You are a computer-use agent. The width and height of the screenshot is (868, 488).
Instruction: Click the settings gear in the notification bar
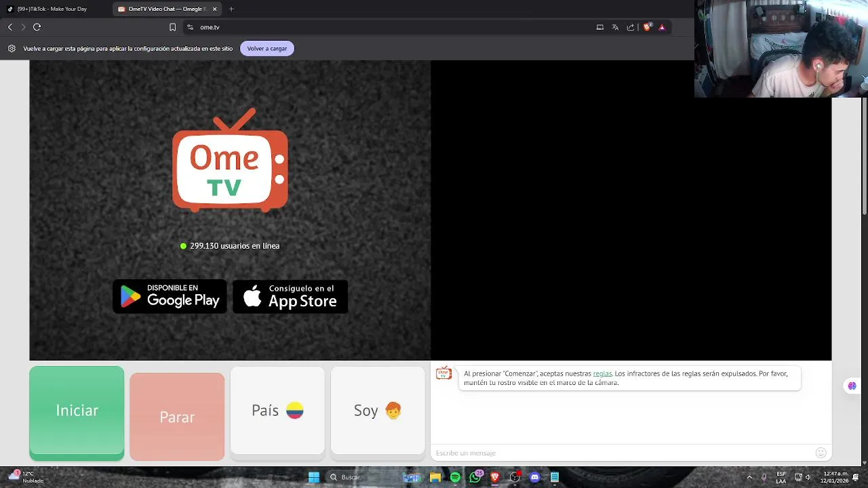pos(12,48)
